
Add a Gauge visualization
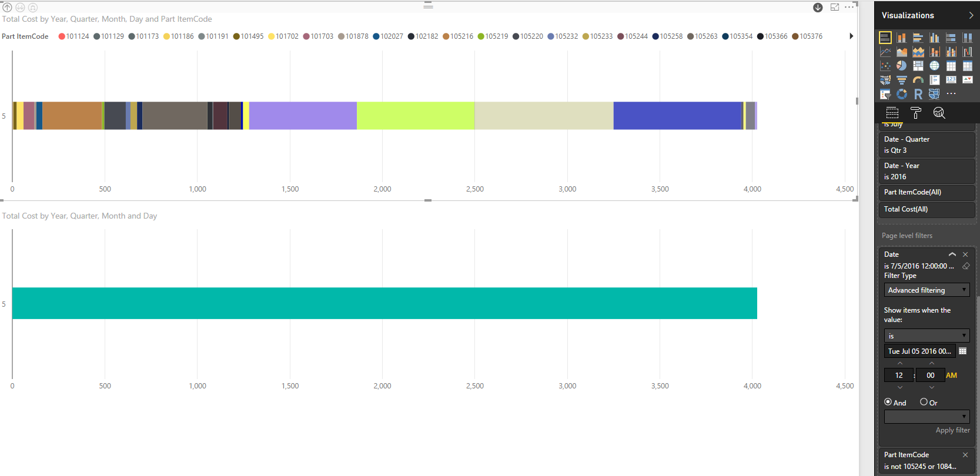click(918, 80)
